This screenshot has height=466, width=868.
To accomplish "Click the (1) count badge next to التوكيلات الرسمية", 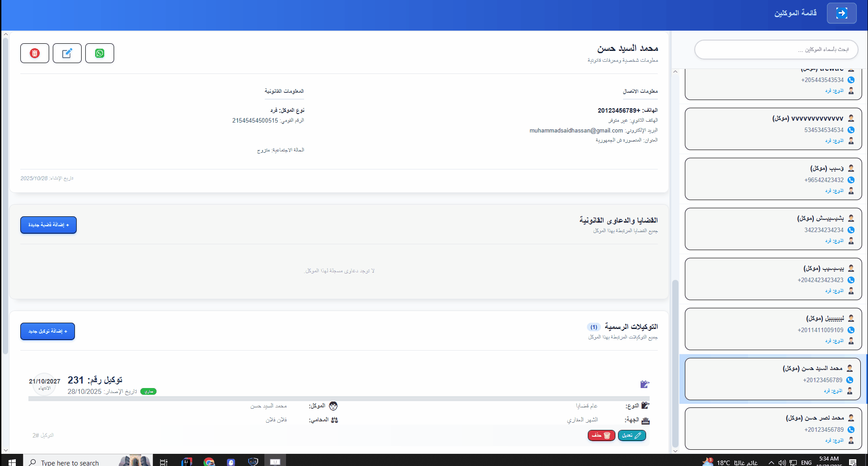I will pyautogui.click(x=594, y=327).
